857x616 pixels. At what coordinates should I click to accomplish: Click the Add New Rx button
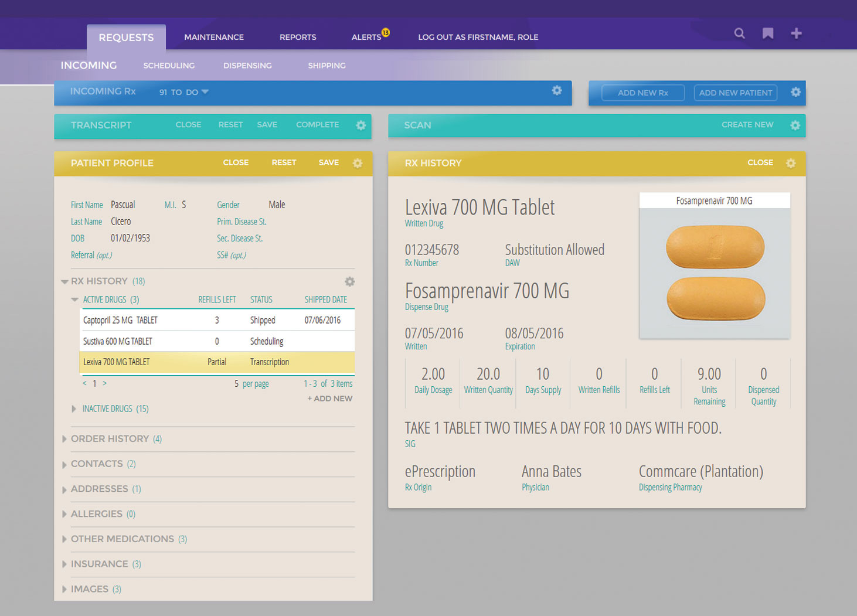[x=642, y=93]
